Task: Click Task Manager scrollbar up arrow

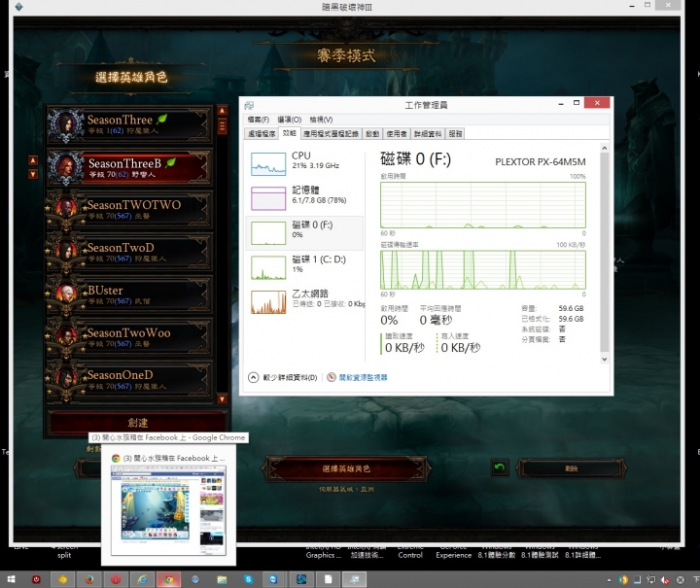Action: click(604, 148)
